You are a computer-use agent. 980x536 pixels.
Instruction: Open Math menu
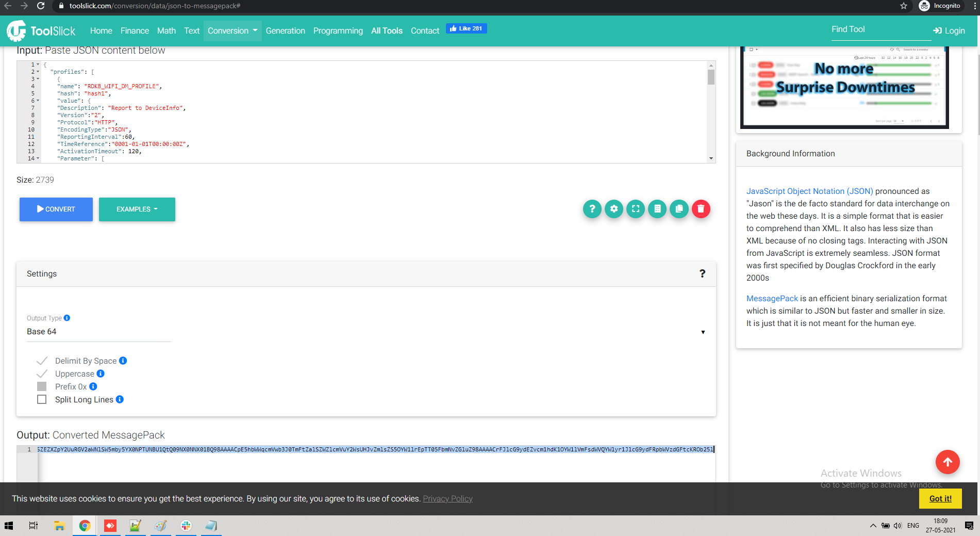click(167, 31)
